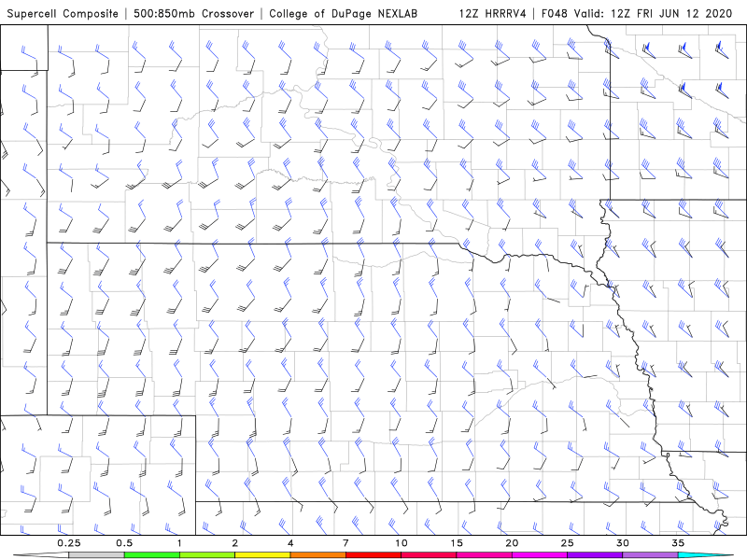This screenshot has width=747, height=560.
Task: Click the legend value 1
Action: pos(179,543)
